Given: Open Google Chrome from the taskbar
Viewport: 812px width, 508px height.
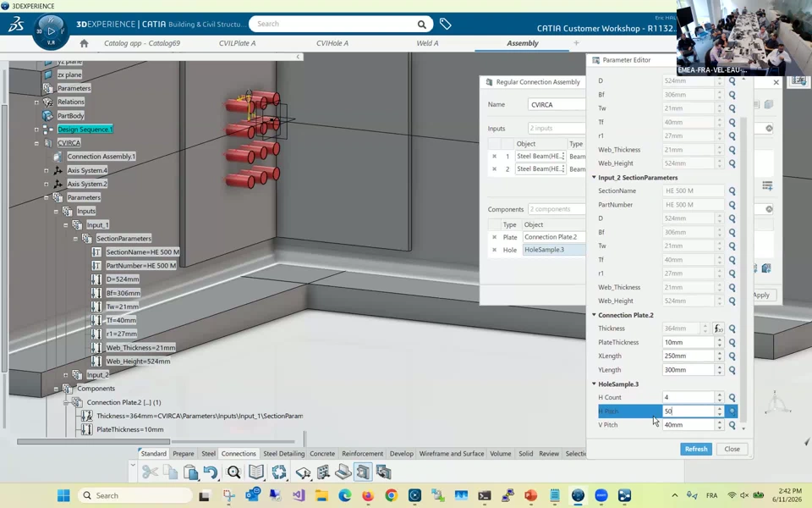Looking at the screenshot, I should [391, 495].
